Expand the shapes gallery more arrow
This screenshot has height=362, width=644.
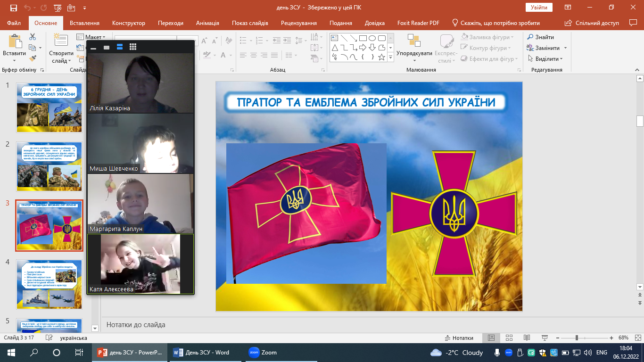[x=390, y=57]
